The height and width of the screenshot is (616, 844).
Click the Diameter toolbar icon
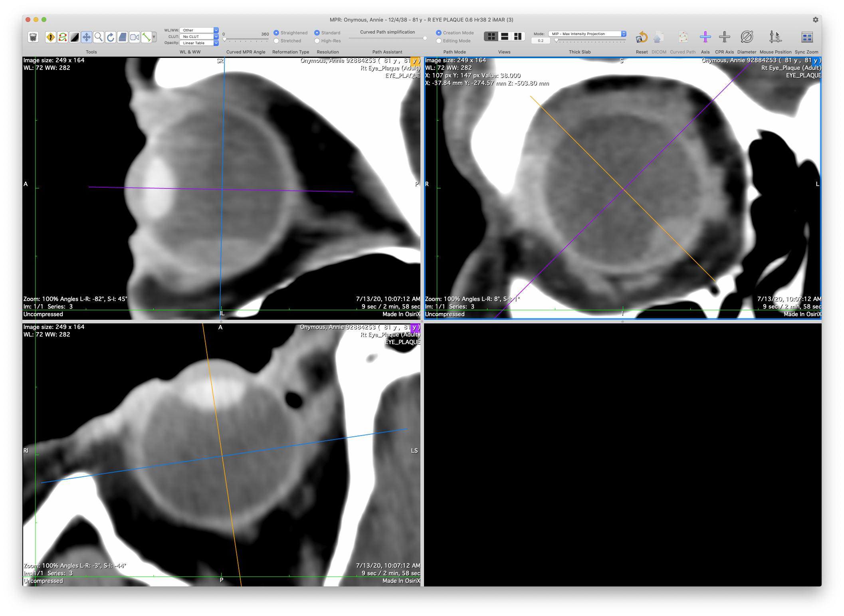pyautogui.click(x=747, y=37)
